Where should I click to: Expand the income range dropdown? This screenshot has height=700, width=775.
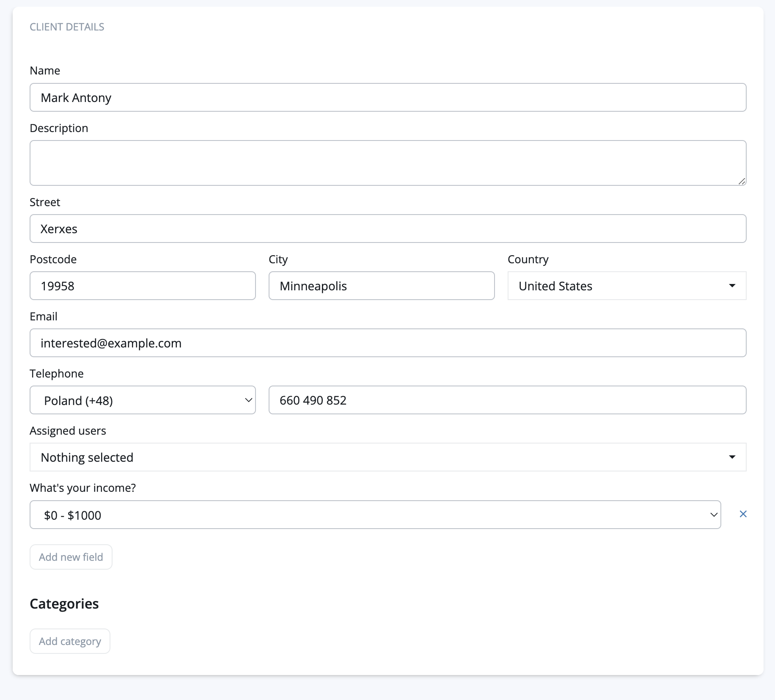(x=375, y=515)
